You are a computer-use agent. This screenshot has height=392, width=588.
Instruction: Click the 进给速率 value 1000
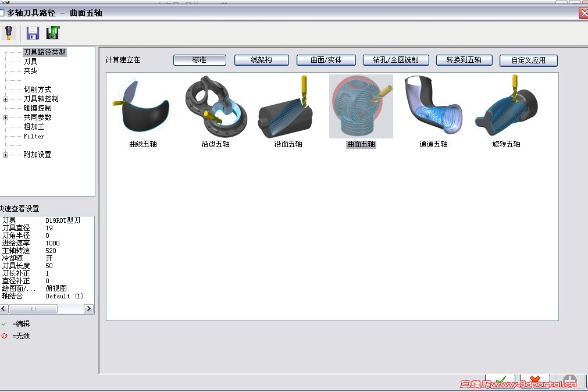[x=52, y=243]
